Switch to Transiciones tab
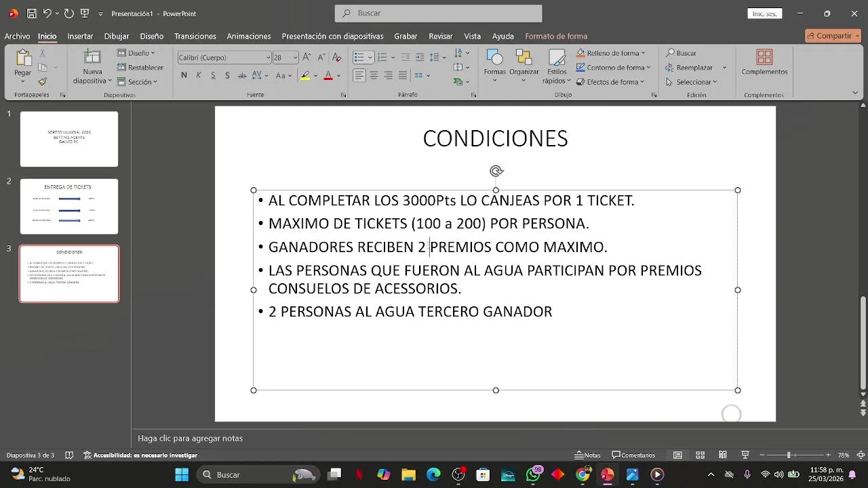 pyautogui.click(x=195, y=36)
